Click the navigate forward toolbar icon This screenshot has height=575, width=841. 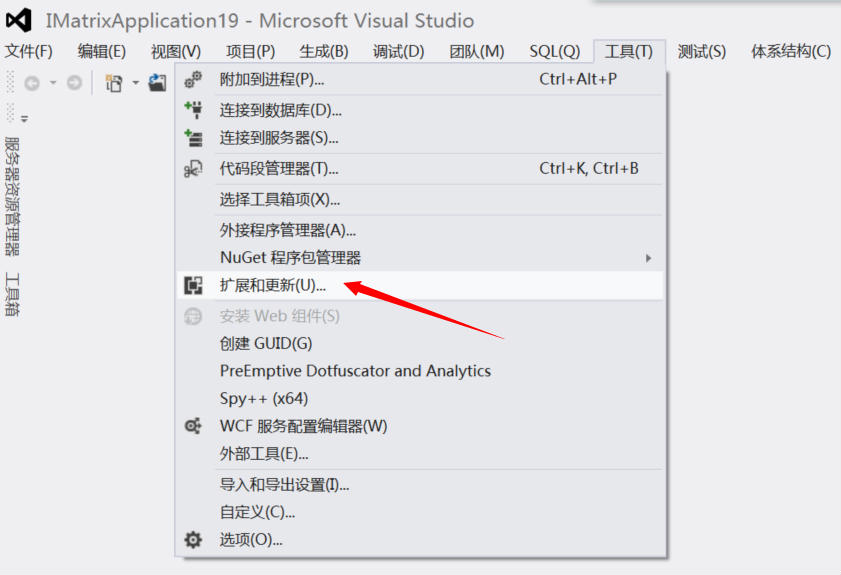click(x=75, y=83)
